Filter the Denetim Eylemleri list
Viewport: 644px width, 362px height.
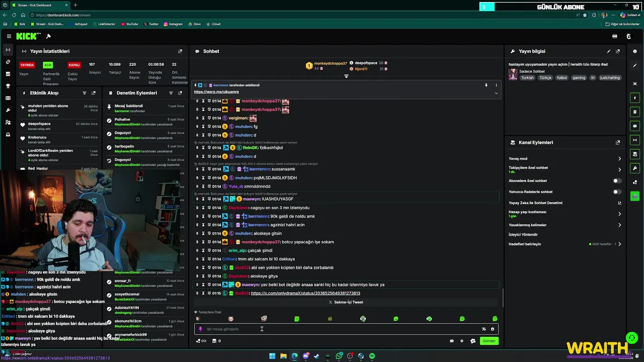coord(171,93)
